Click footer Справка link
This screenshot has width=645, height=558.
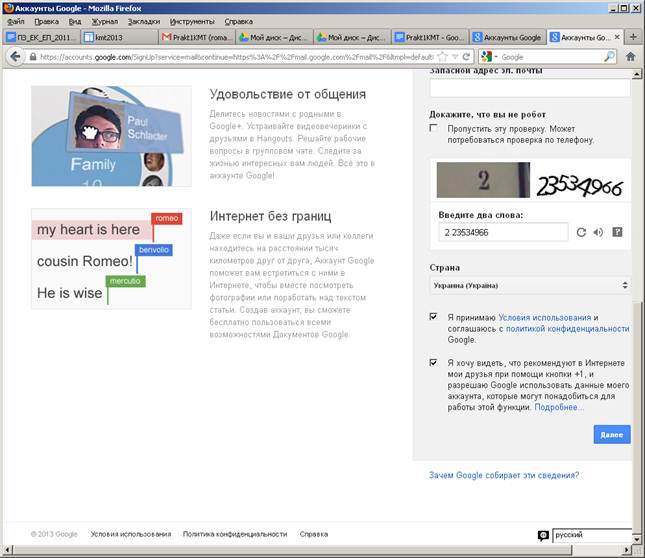(x=314, y=534)
